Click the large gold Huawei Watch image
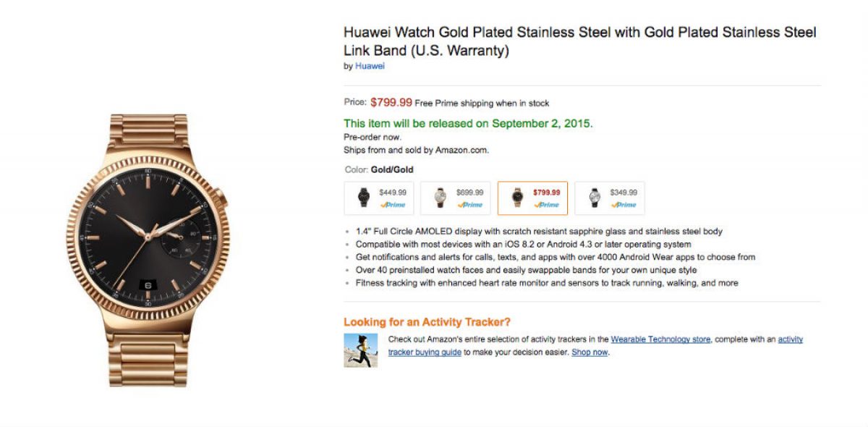This screenshot has width=868, height=427. [x=148, y=250]
